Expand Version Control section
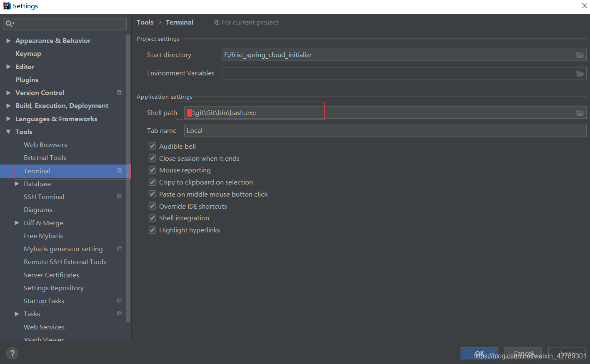The width and height of the screenshot is (590, 364). click(8, 93)
